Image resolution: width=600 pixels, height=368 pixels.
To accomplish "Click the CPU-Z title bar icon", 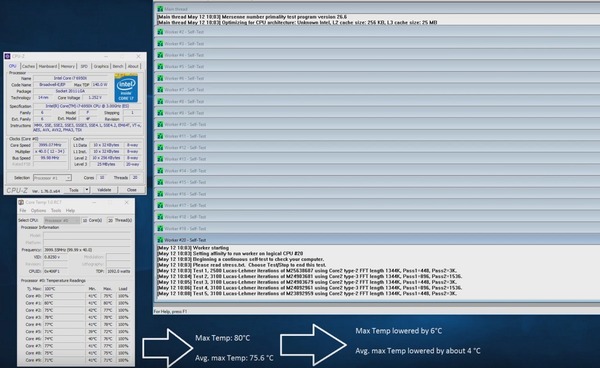I will (7, 56).
